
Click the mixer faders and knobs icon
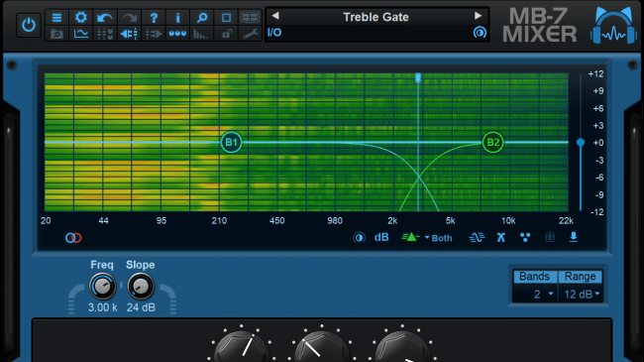click(105, 34)
